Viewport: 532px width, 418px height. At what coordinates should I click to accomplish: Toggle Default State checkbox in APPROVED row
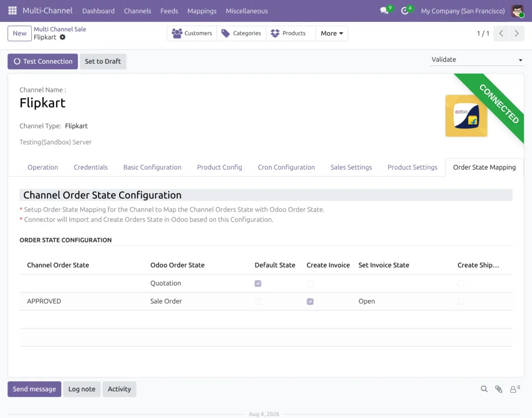[258, 301]
